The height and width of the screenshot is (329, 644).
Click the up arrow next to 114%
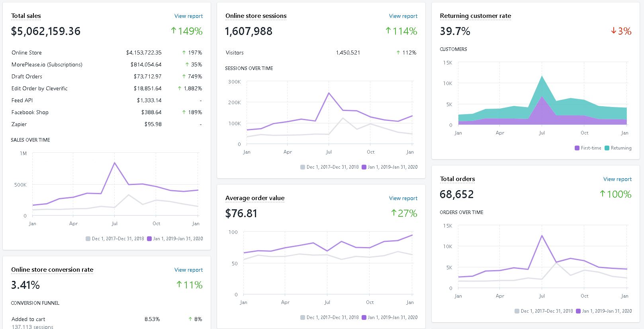coord(388,31)
